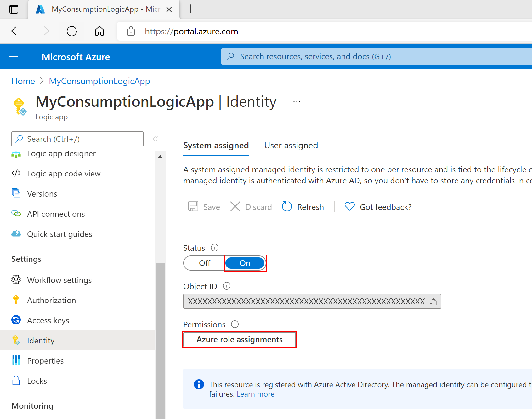
Task: Switch to the User assigned tab
Action: click(291, 146)
